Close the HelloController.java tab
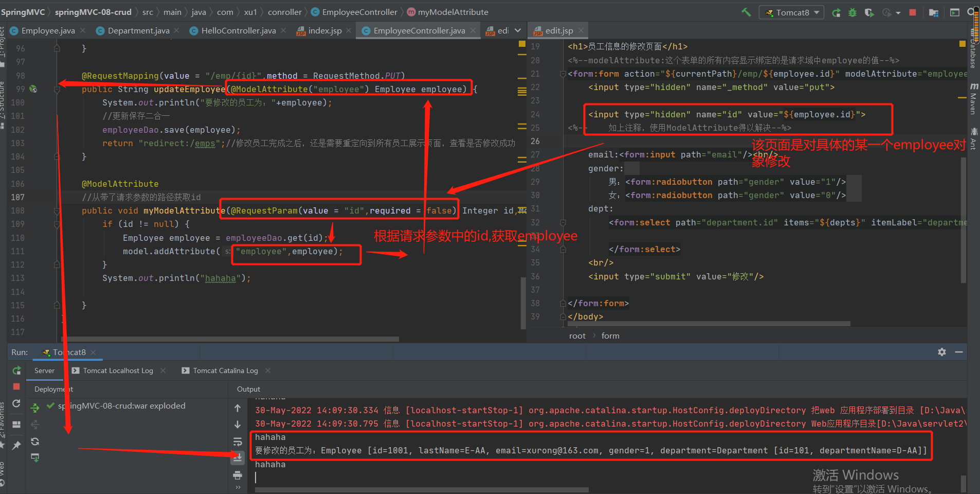This screenshot has height=494, width=980. [x=283, y=31]
